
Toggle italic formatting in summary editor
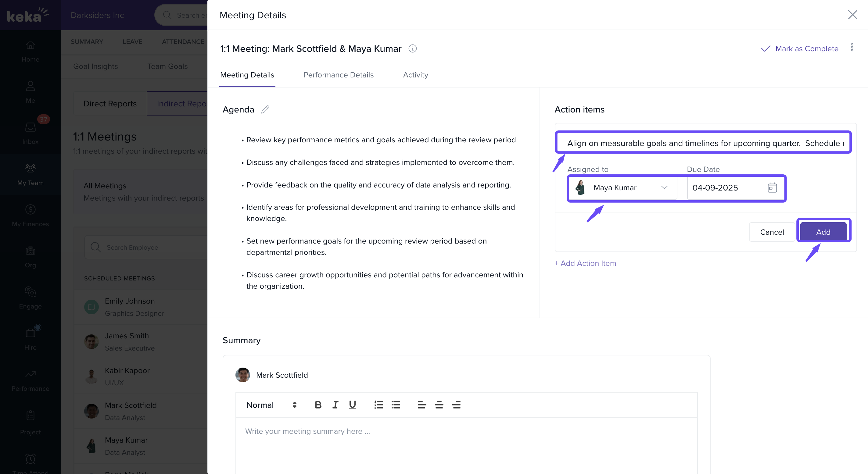pyautogui.click(x=335, y=405)
